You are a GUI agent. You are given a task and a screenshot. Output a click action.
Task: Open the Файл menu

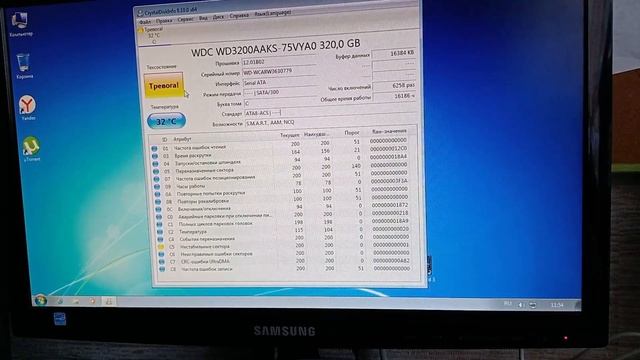[x=145, y=22]
